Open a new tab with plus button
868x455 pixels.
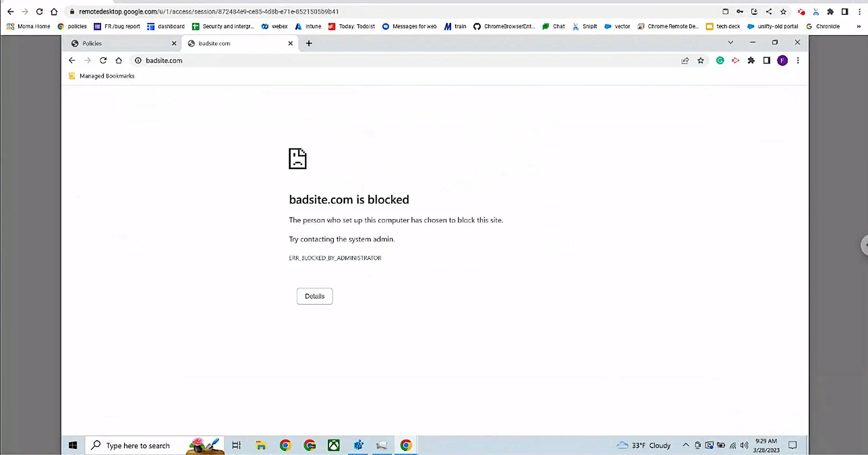[x=309, y=44]
